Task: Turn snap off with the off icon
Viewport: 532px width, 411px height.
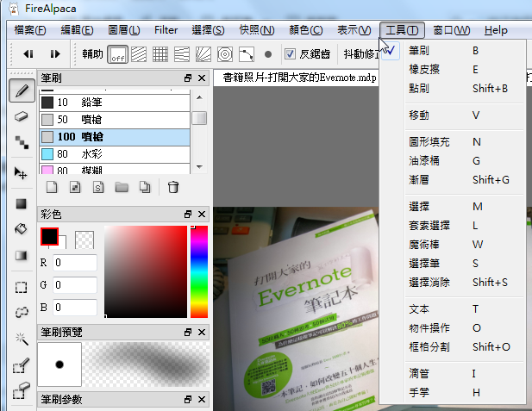Action: pyautogui.click(x=118, y=54)
